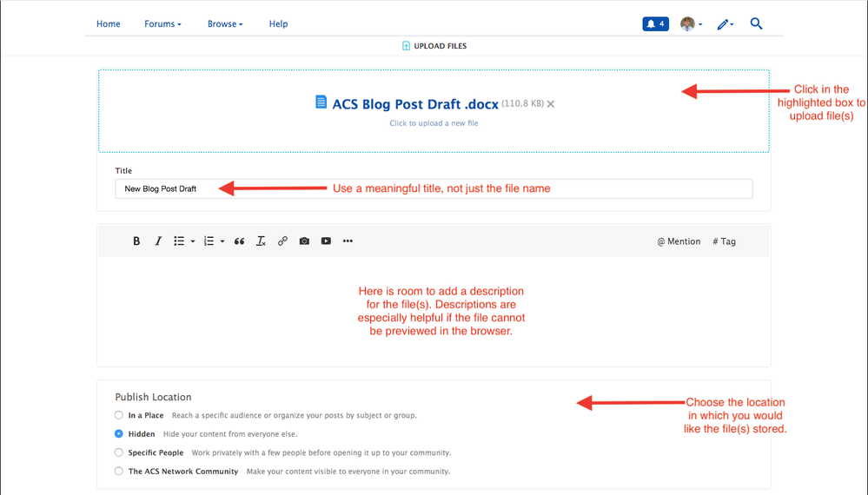The width and height of the screenshot is (868, 495).
Task: Open the Browse dropdown menu
Action: 225,24
